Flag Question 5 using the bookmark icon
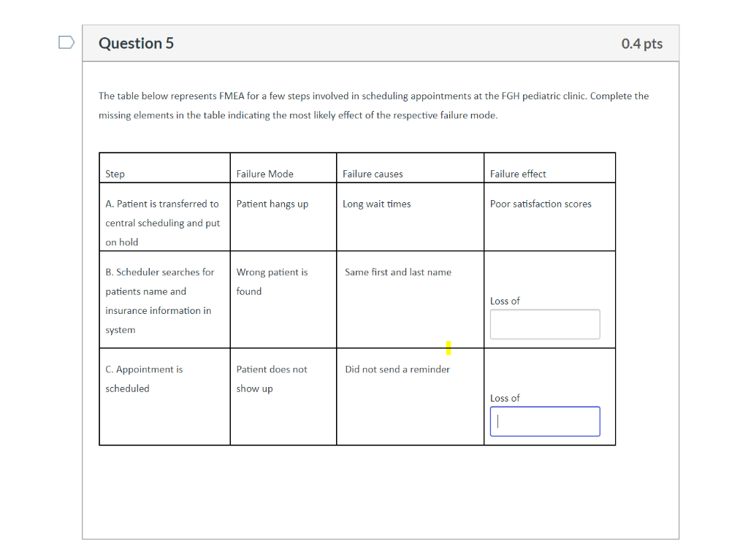Image resolution: width=748 pixels, height=560 pixels. [66, 42]
